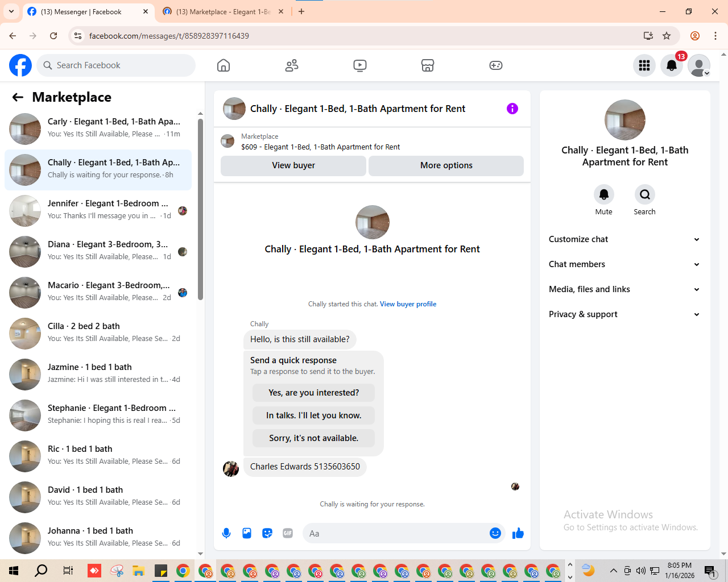728x582 pixels.
Task: Send a thumbs-up like
Action: pos(518,533)
